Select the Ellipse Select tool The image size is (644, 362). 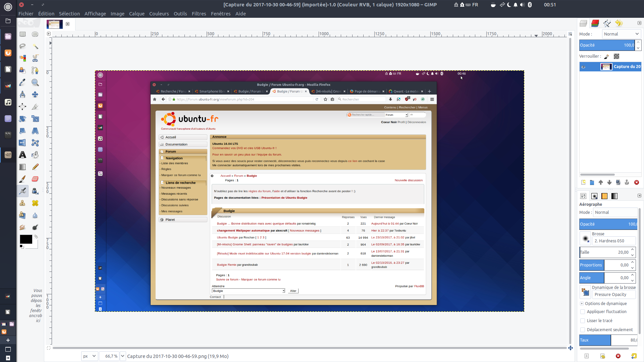(x=35, y=34)
